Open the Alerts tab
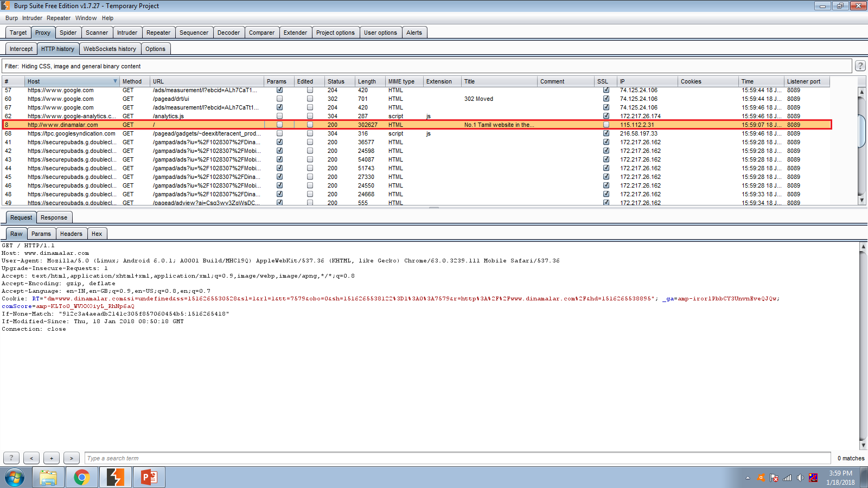 click(x=414, y=33)
